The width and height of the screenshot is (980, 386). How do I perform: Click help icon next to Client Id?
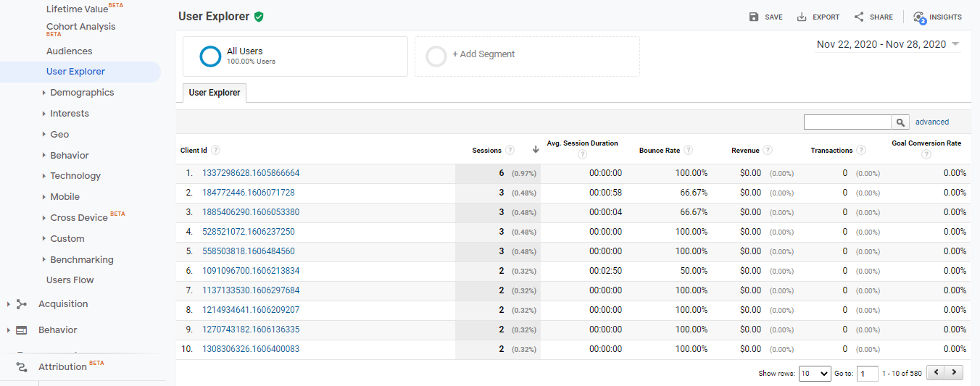click(216, 151)
